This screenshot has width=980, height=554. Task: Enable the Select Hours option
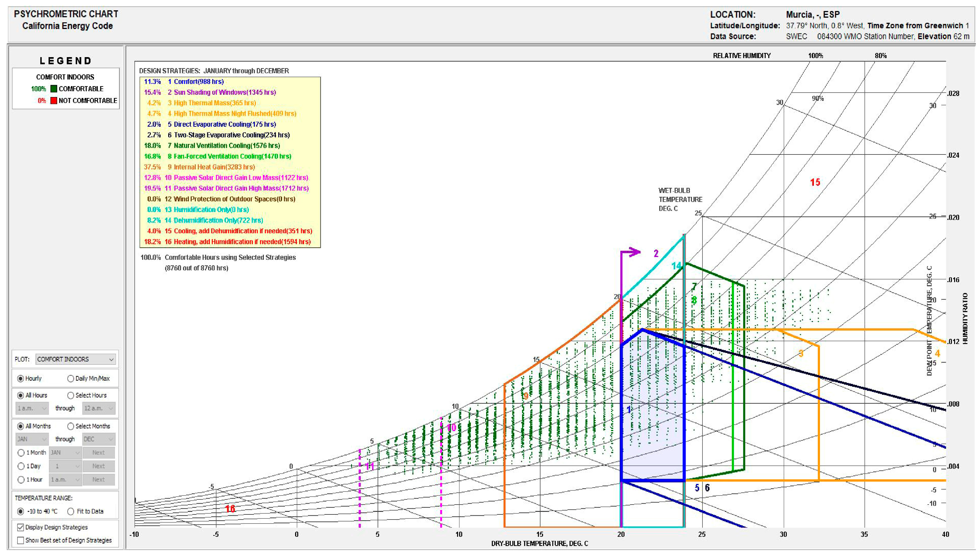(x=71, y=395)
